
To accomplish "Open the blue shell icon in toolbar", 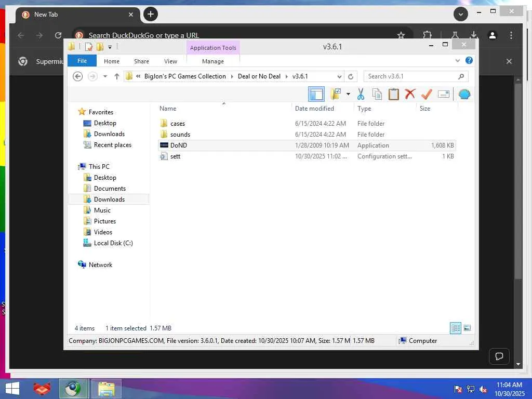I will (x=464, y=94).
